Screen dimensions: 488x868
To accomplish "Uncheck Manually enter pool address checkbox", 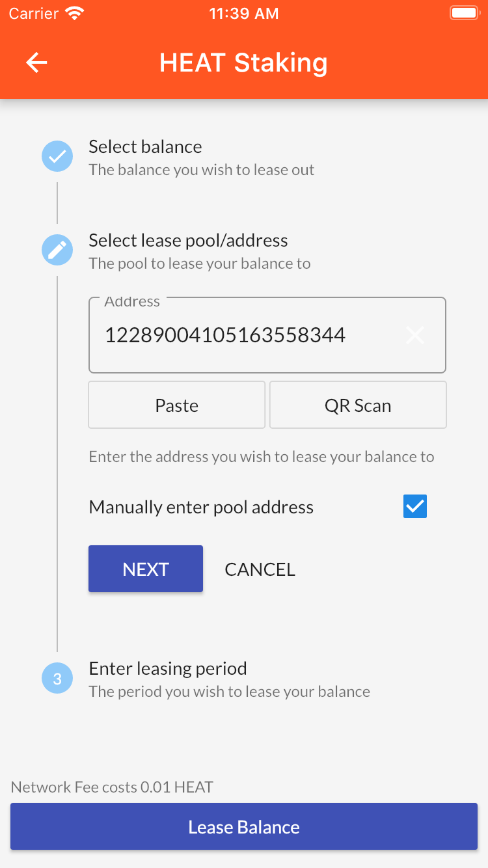I will [415, 506].
